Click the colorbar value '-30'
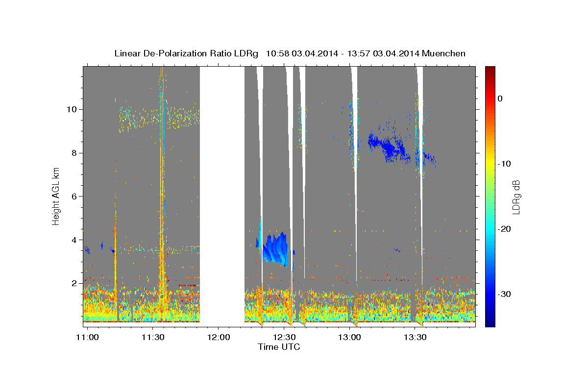 [504, 294]
